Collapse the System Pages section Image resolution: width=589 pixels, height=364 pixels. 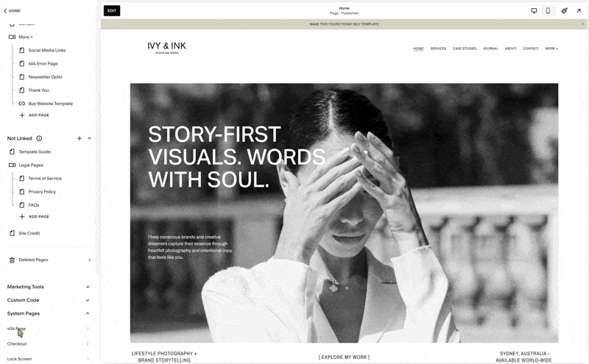click(88, 313)
